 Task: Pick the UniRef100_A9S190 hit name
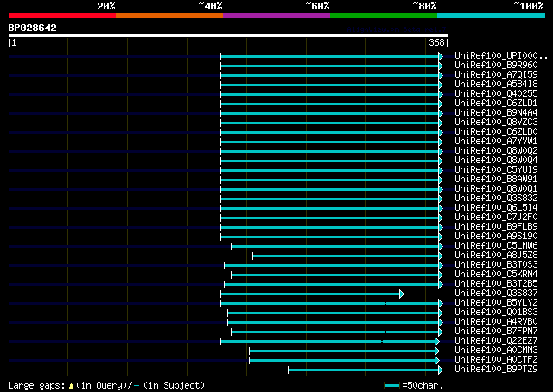496,237
